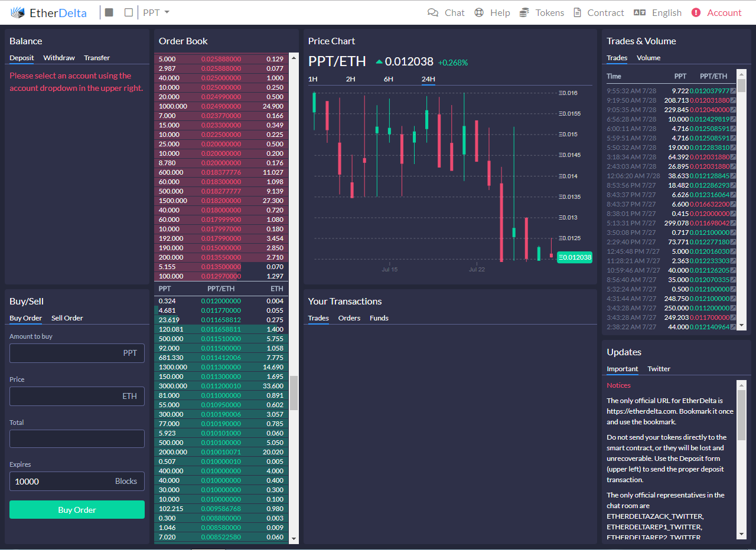Open transaction link icon for 2:43:03 AM trade
The image size is (756, 550).
tap(734, 166)
